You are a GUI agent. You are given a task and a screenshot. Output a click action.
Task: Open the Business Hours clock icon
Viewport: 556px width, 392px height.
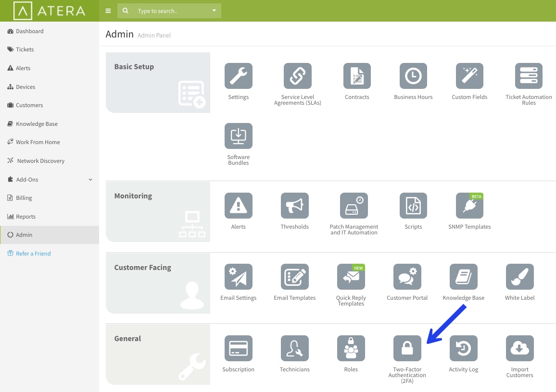[x=413, y=76]
